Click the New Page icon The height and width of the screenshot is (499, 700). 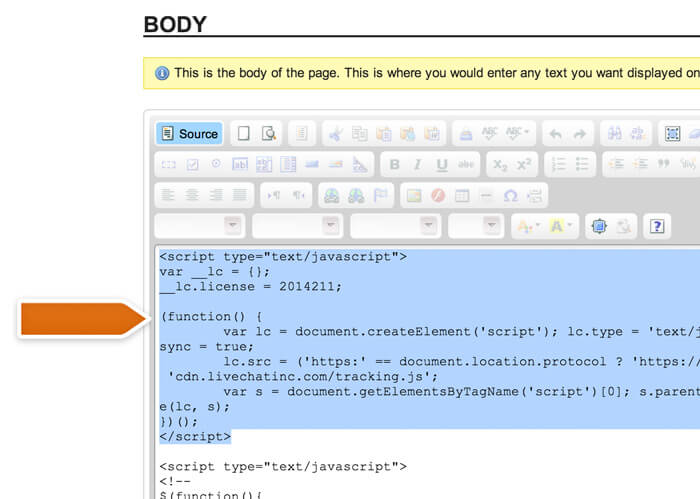pos(243,133)
